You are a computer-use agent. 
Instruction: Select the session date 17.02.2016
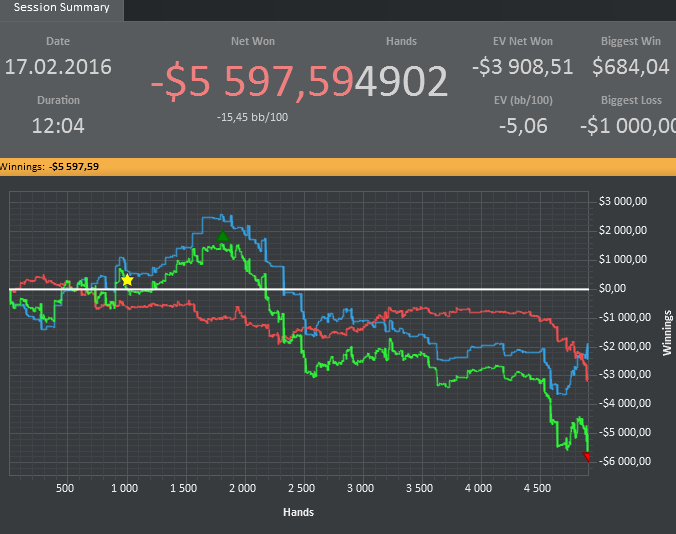coord(58,67)
